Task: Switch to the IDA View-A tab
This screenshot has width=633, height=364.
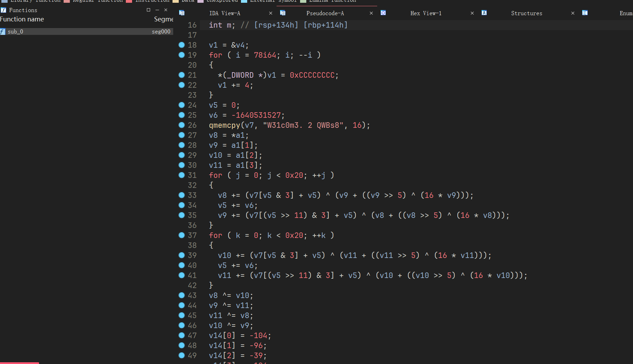Action: click(x=224, y=13)
